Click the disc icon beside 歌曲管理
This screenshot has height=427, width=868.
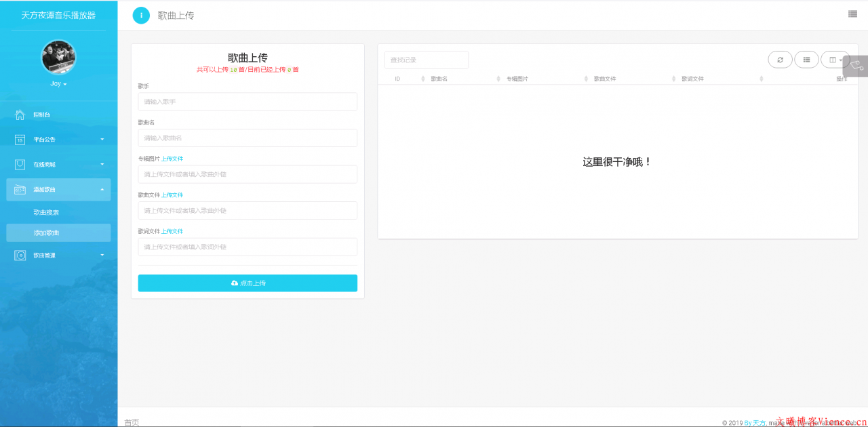point(20,255)
